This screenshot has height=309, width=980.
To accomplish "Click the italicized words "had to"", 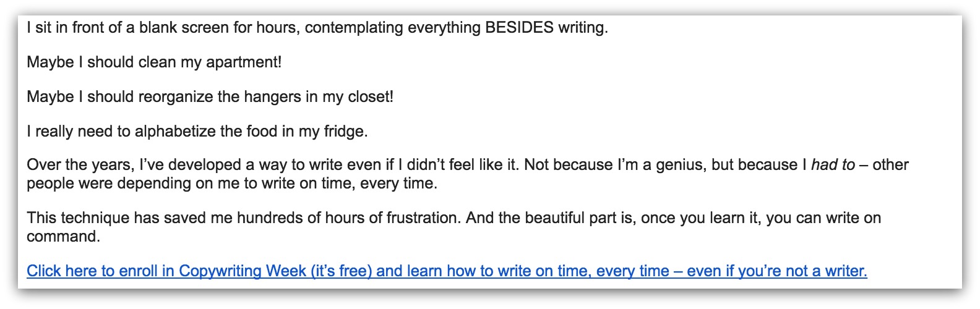I will coord(833,165).
